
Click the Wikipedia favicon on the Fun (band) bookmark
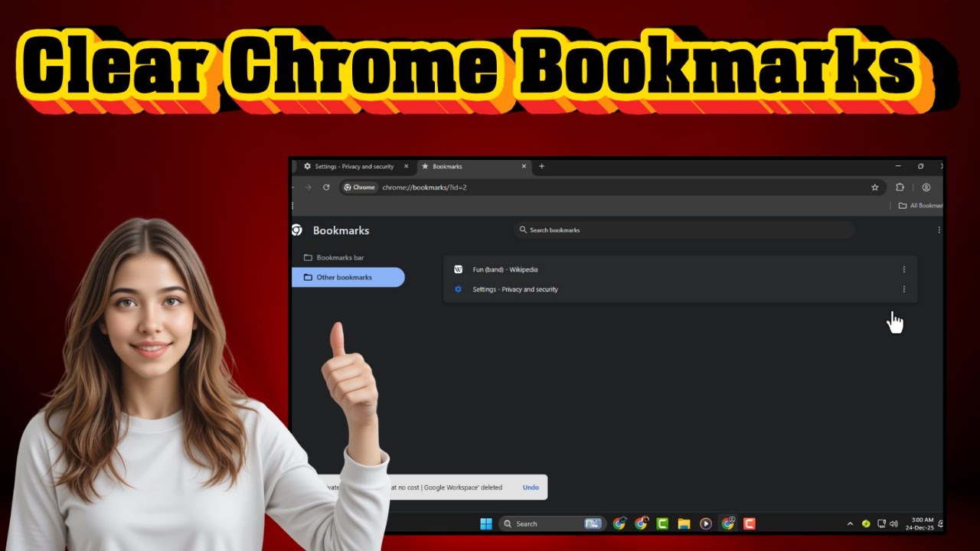(x=459, y=269)
